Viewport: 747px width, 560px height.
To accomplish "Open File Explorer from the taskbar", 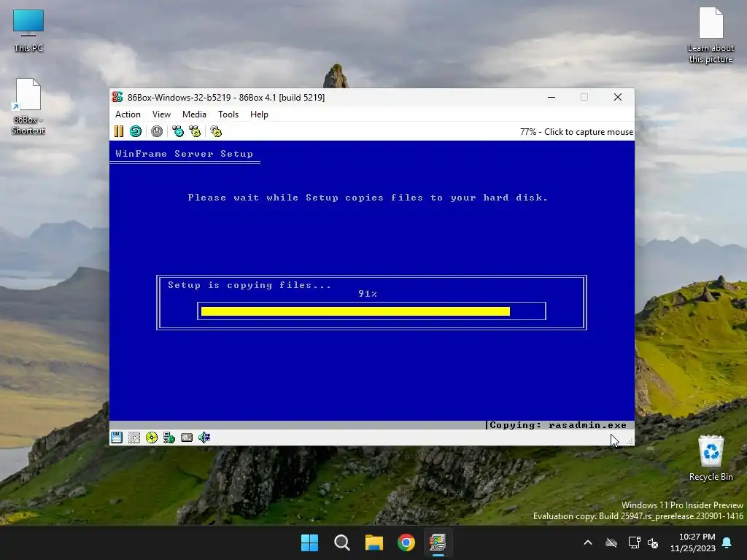I will (374, 542).
